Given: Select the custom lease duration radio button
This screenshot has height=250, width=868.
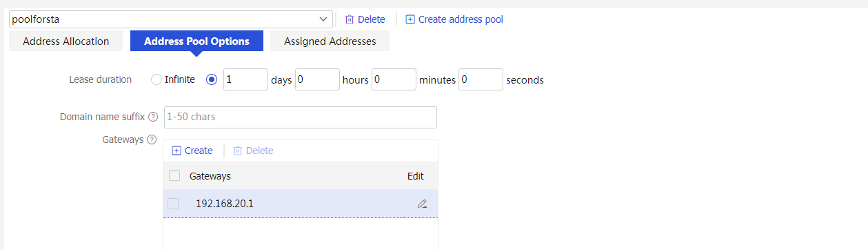Looking at the screenshot, I should pyautogui.click(x=212, y=79).
